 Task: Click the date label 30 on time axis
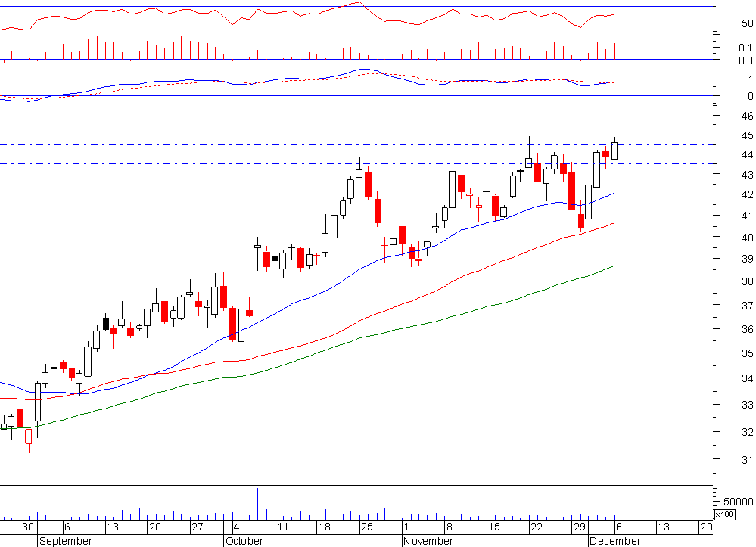27,527
